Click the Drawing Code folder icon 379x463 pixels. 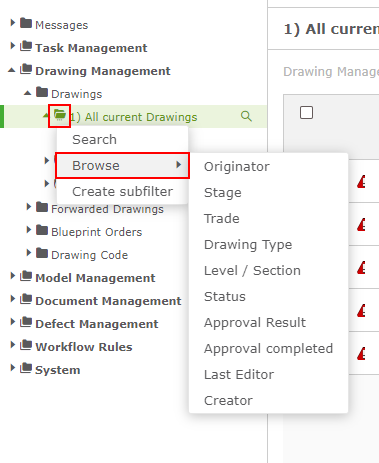(x=42, y=253)
